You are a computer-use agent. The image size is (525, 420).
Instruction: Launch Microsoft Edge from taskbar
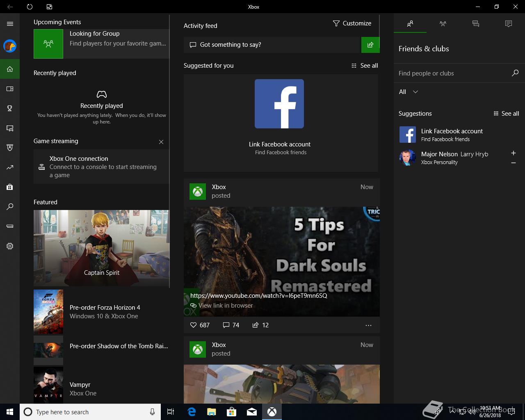tap(192, 412)
